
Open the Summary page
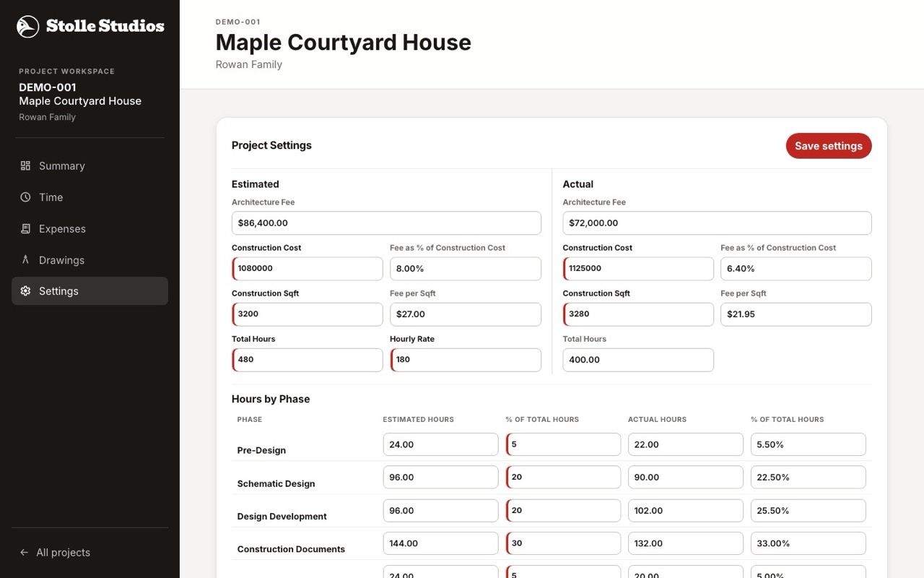pyautogui.click(x=90, y=165)
